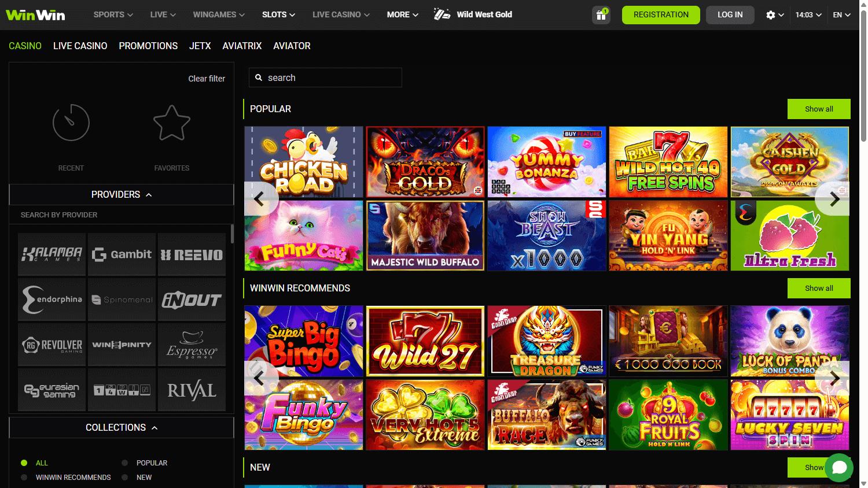
Task: Open the gift box bonuses icon
Action: coord(601,15)
